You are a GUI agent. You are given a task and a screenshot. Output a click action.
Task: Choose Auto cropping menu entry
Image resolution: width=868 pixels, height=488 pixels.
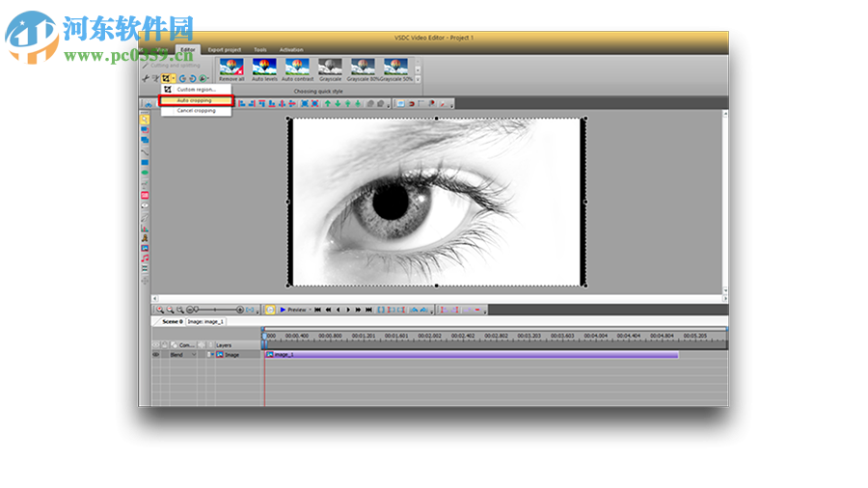point(196,100)
